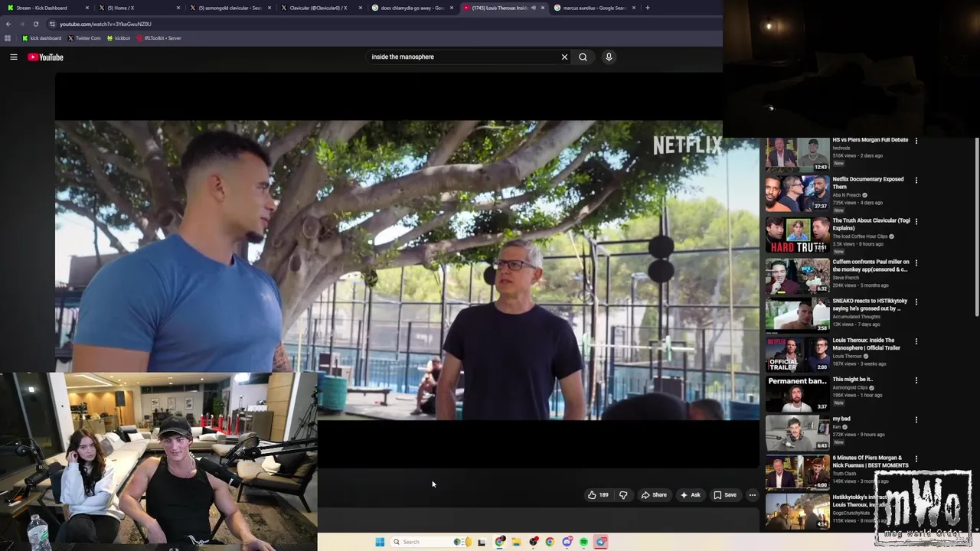Viewport: 980px width, 551px height.
Task: Open Cuffem confronts Paul miller video title
Action: coord(871,266)
